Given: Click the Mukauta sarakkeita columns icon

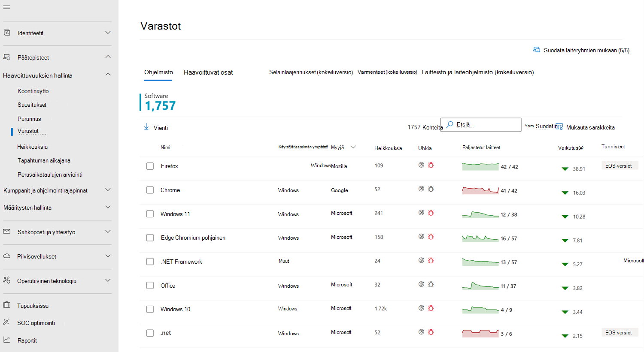Looking at the screenshot, I should tap(559, 127).
